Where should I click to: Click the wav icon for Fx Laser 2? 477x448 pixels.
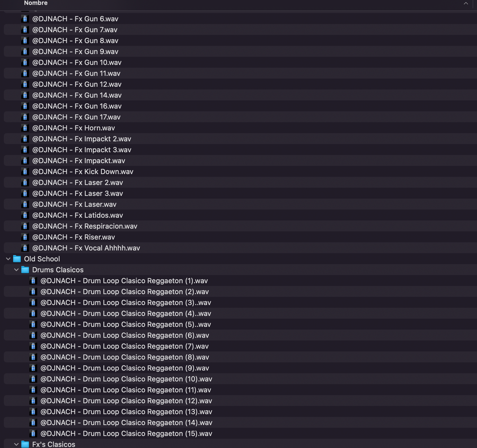click(x=25, y=183)
